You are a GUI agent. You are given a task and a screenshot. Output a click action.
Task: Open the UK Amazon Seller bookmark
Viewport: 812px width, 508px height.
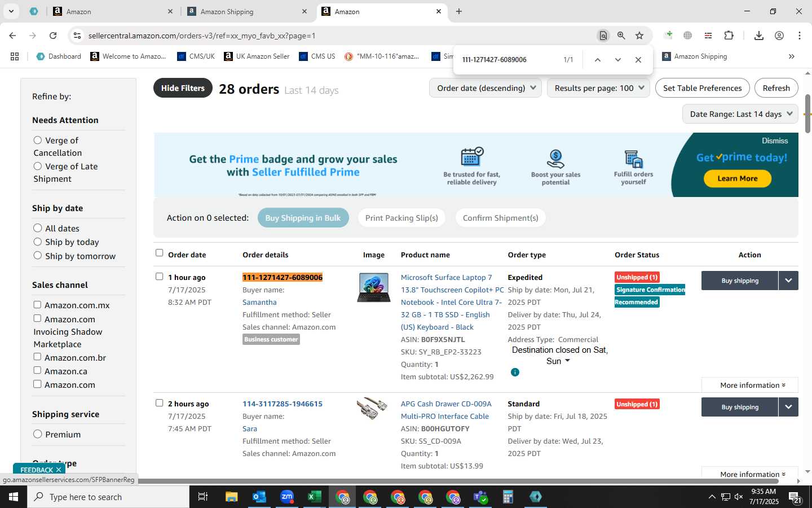click(x=257, y=56)
